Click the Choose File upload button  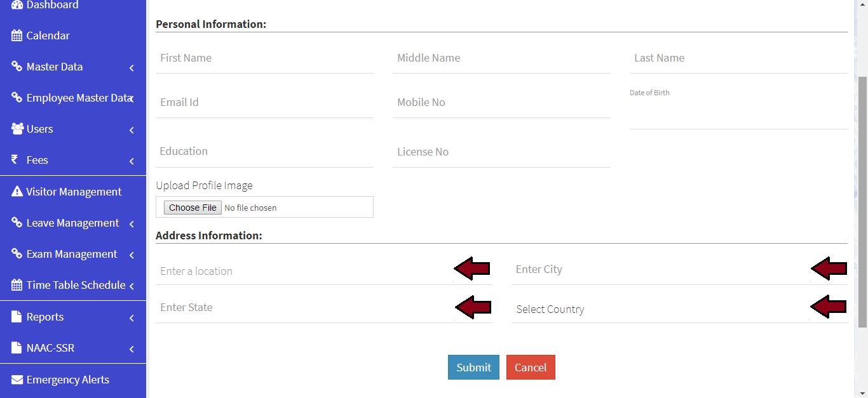(193, 208)
